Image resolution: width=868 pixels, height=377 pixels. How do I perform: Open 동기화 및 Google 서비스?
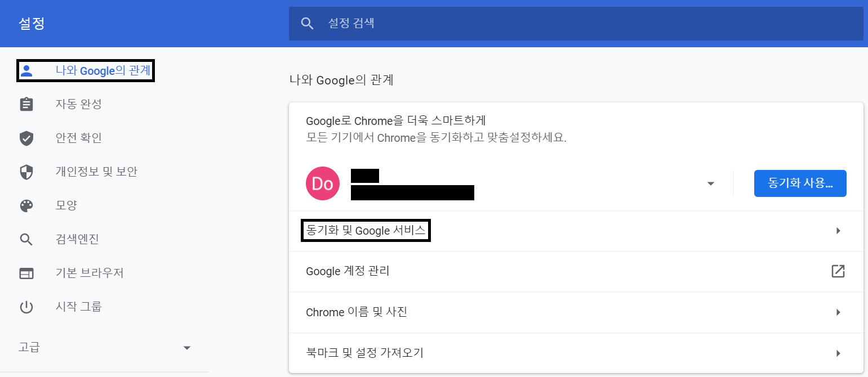[576, 231]
